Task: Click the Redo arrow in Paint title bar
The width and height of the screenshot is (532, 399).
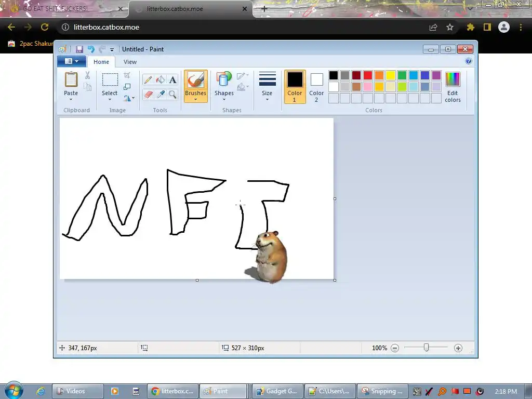Action: [x=102, y=49]
